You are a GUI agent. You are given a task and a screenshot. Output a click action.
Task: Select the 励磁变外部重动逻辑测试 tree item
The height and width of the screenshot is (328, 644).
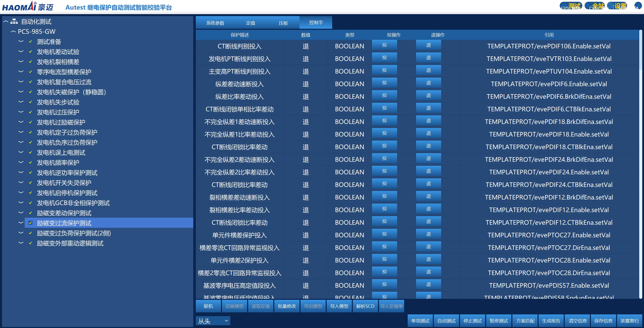[x=70, y=243]
